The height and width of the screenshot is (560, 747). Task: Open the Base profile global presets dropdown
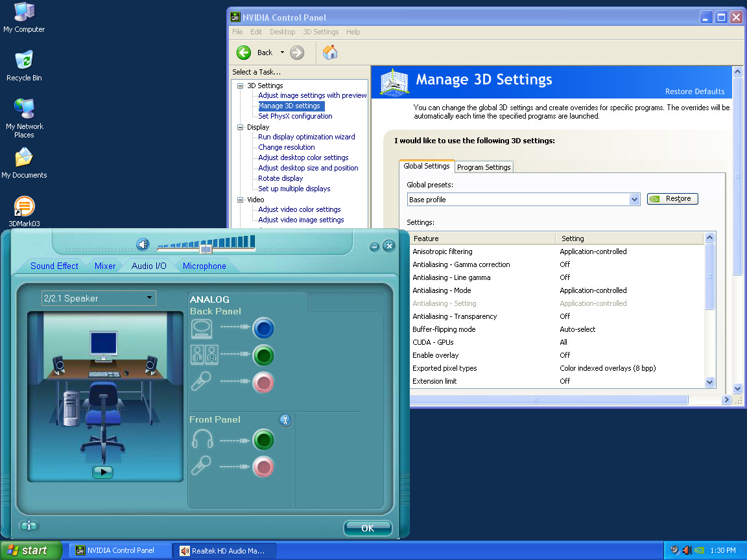click(x=634, y=199)
